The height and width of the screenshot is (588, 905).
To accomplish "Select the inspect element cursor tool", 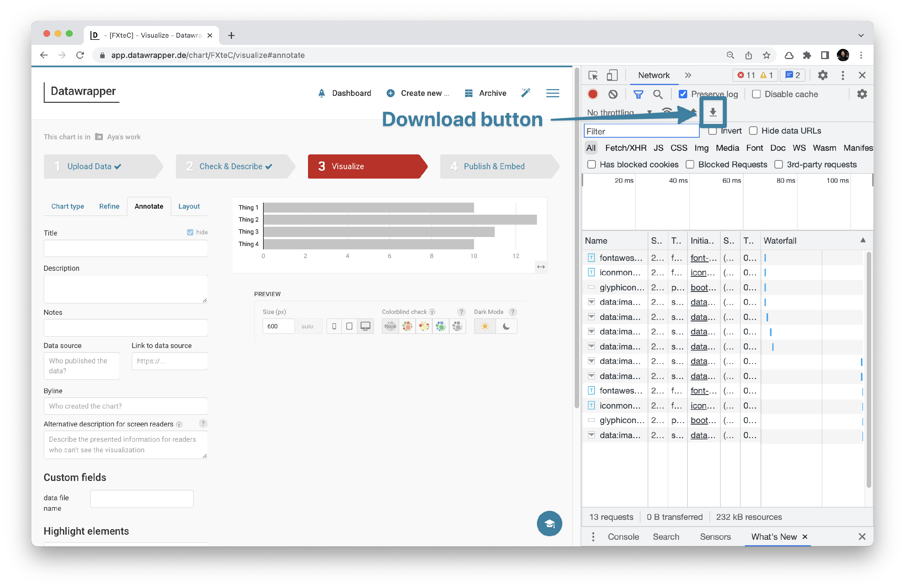I will [x=593, y=75].
